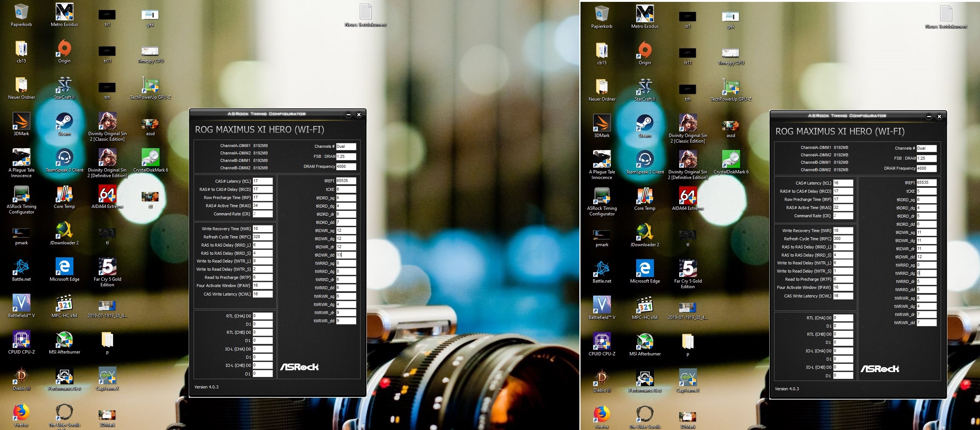Viewport: 980px width, 430px height.
Task: Open the Metro Exodus icon on the left desktop
Action: pyautogui.click(x=64, y=12)
